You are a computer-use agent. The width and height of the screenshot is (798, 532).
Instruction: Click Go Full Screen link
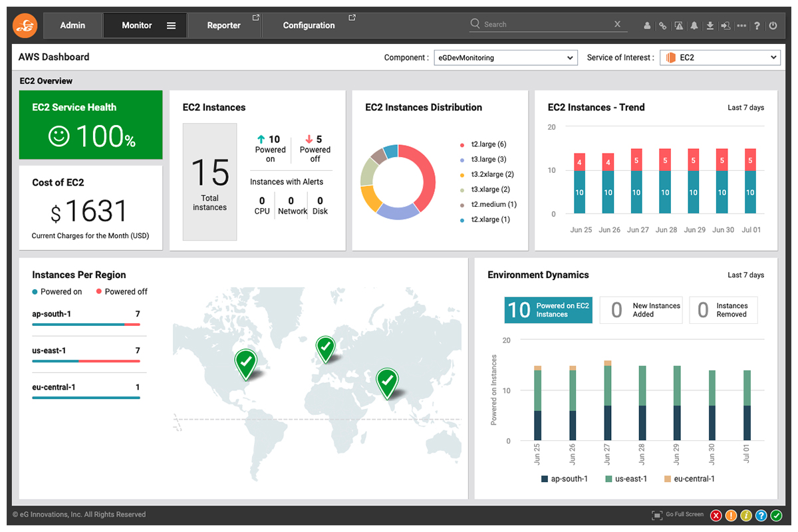(684, 514)
